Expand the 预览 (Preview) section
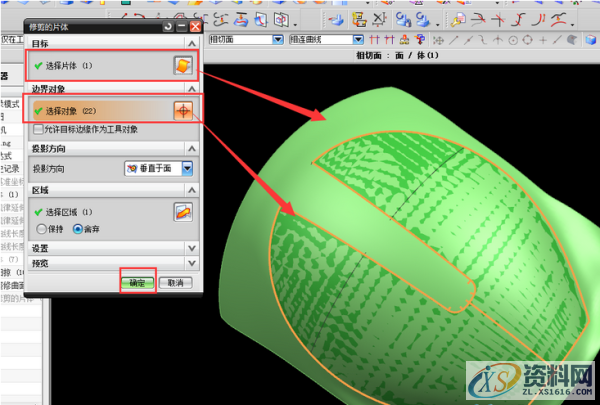The width and height of the screenshot is (600, 405). tap(112, 262)
